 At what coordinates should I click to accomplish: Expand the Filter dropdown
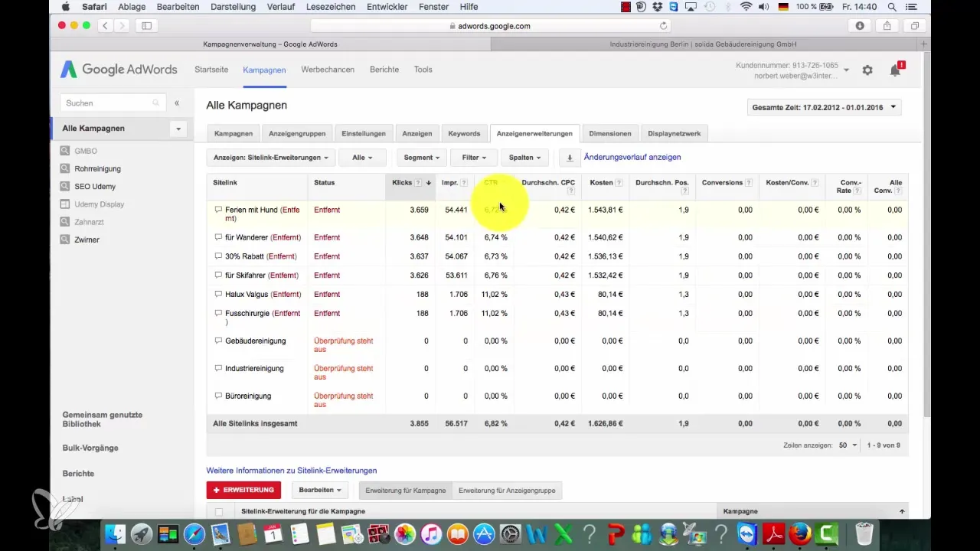[x=474, y=158]
